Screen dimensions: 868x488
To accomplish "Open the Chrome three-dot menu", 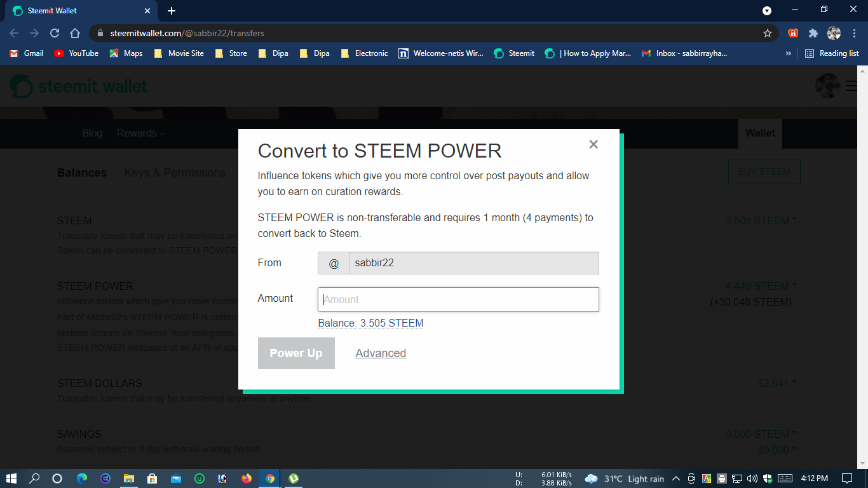I will pyautogui.click(x=853, y=33).
